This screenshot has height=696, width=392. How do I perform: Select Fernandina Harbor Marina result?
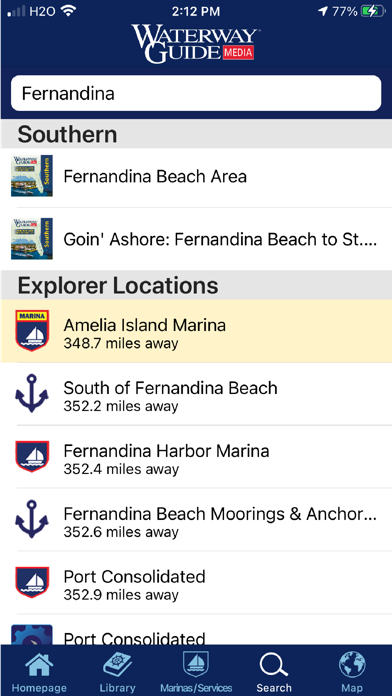196,457
